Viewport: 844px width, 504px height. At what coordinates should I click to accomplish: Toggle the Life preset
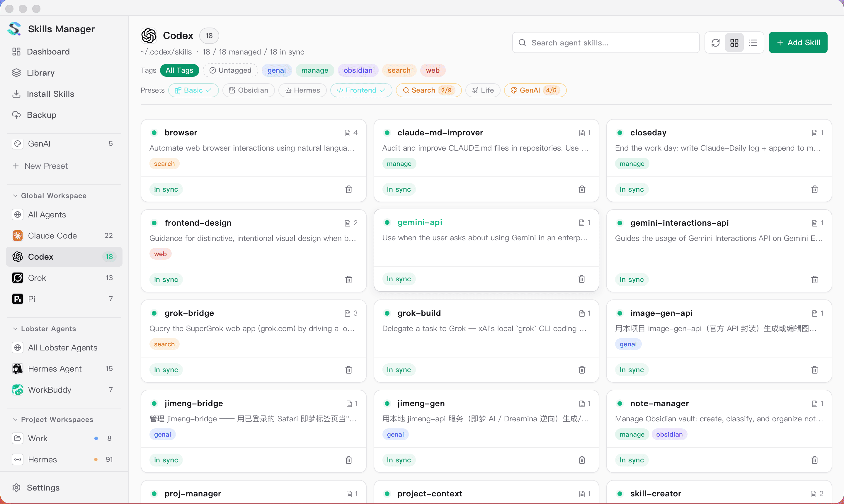[x=483, y=90]
